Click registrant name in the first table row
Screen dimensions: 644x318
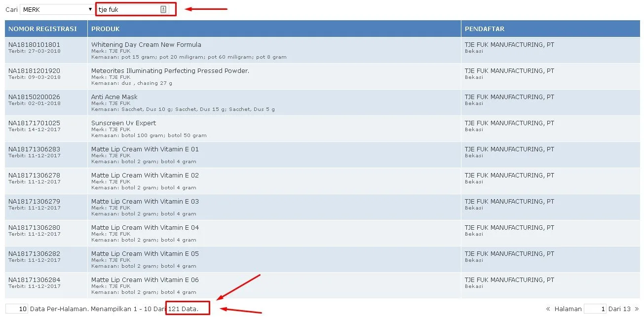(509, 45)
